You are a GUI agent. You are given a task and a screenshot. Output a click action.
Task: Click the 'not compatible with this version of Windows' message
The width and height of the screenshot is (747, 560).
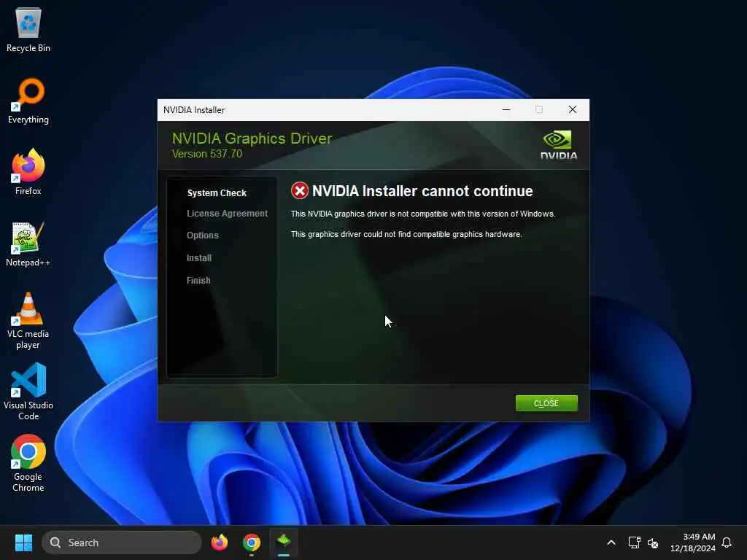(x=423, y=214)
